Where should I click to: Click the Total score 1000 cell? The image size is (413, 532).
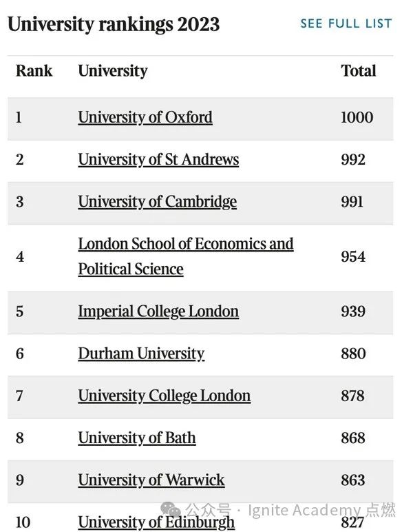click(x=357, y=117)
